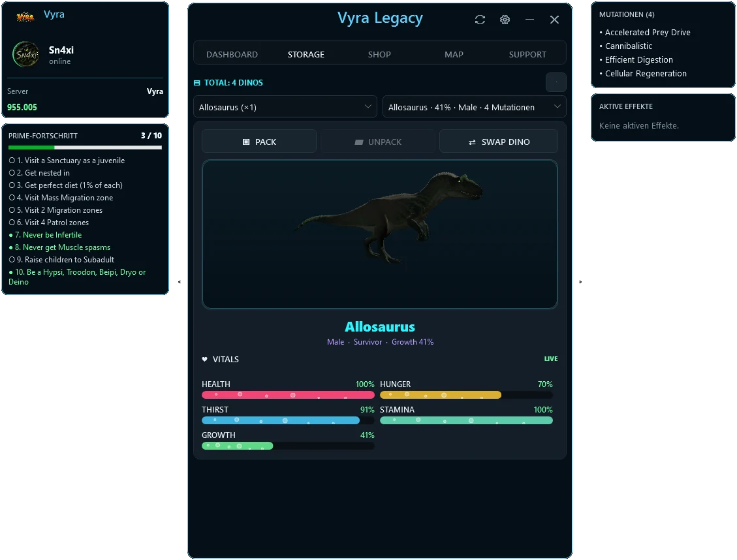Click the red HEALTH bar
The width and height of the screenshot is (737, 560).
[288, 395]
